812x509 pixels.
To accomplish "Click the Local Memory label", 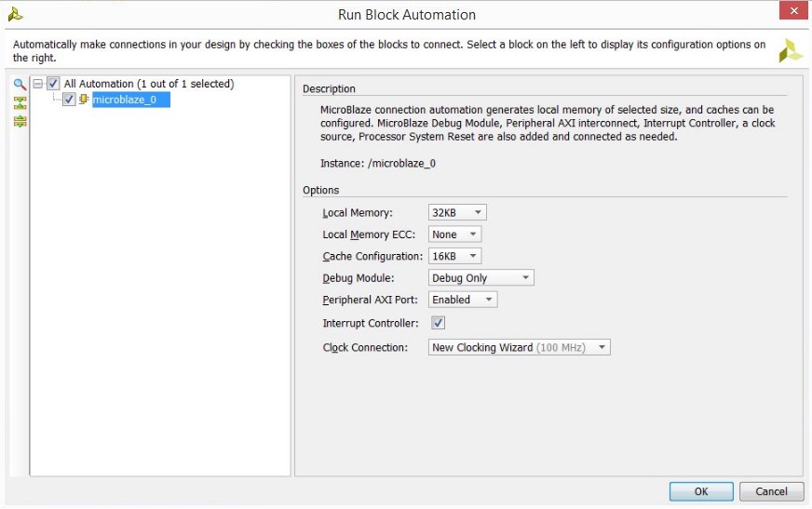I will [x=358, y=212].
